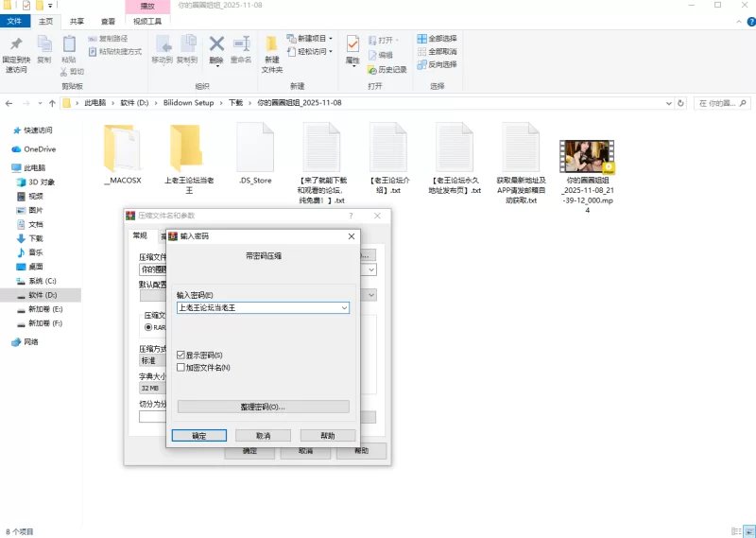The height and width of the screenshot is (538, 756).
Task: Switch to the 查看 ribbon tab
Action: 108,21
